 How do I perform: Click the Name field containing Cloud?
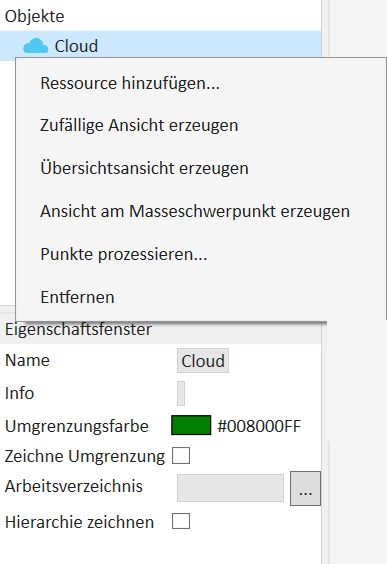203,361
